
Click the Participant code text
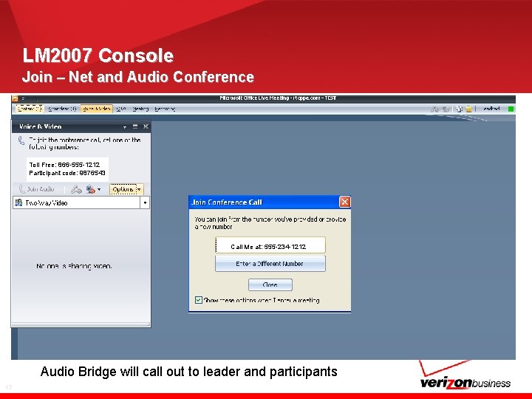[x=67, y=173]
